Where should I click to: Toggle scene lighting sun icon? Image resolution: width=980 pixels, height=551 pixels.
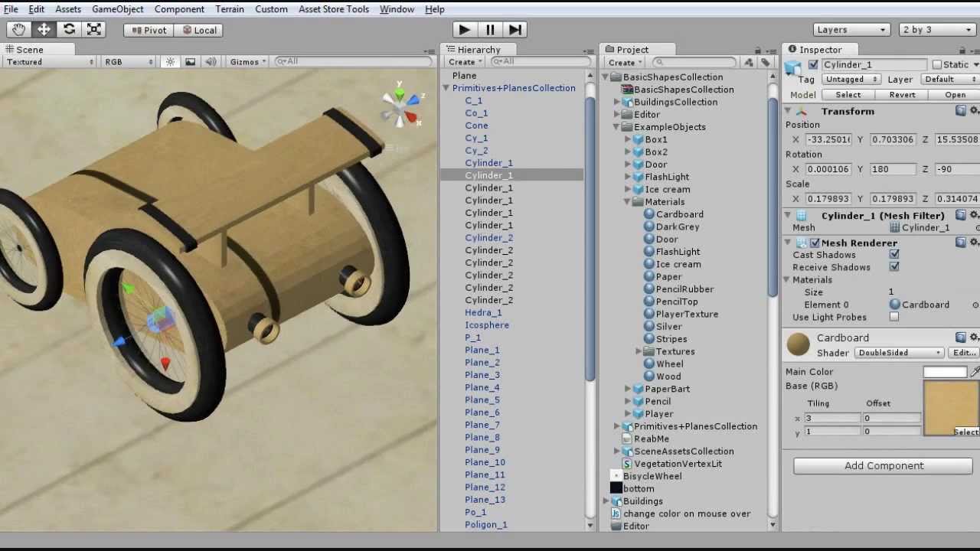[171, 62]
